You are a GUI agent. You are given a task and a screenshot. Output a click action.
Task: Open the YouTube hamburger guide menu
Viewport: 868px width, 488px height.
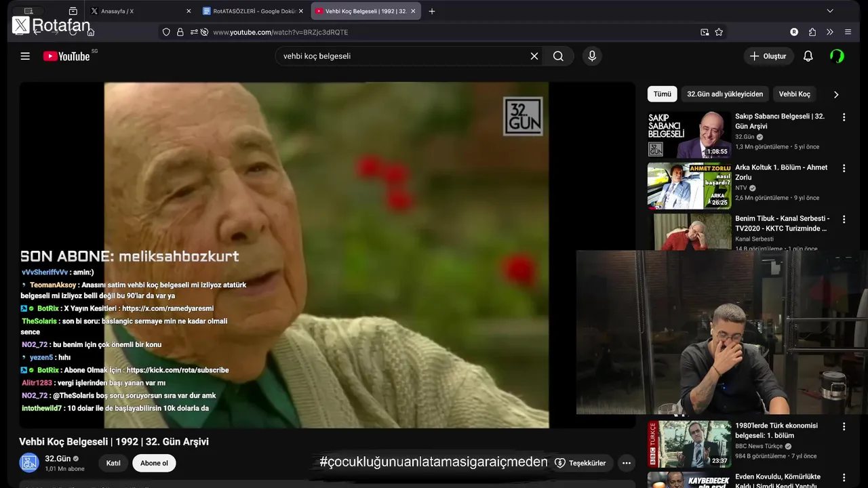pos(25,56)
